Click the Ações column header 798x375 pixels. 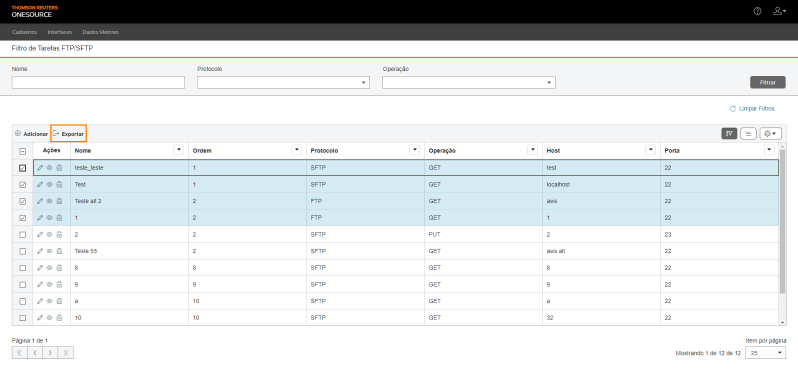point(51,150)
